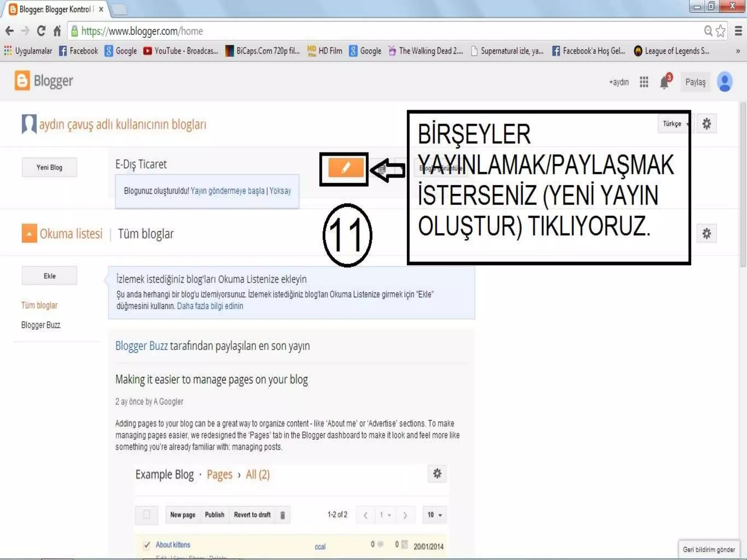The image size is (747, 560).
Task: Click the orange new post pencil button
Action: coord(346,168)
